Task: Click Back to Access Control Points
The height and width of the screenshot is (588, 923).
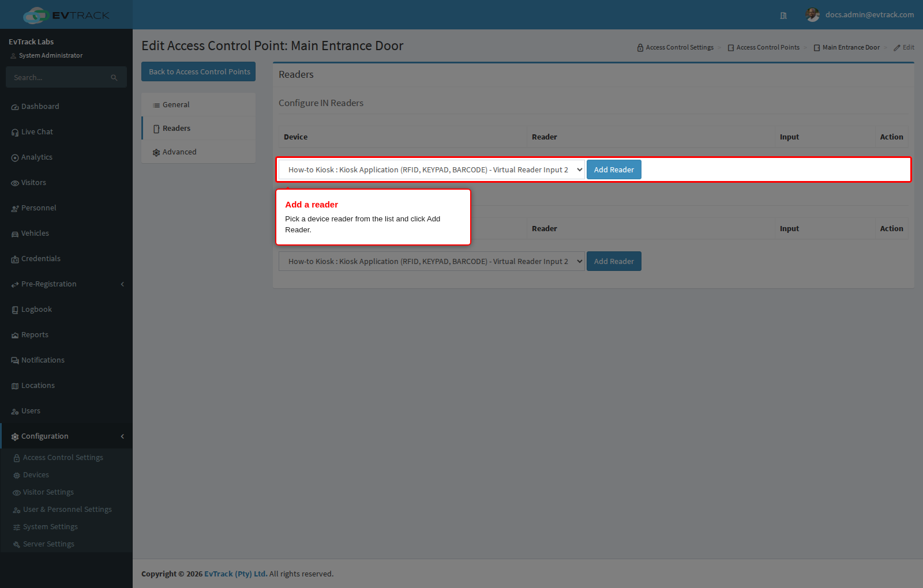Action: [x=198, y=71]
